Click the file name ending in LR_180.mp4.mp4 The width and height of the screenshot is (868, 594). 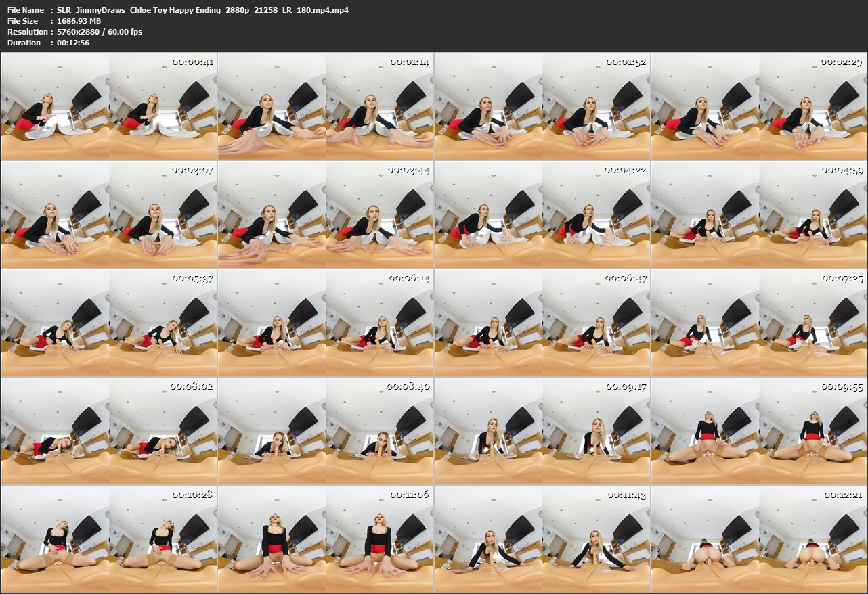pos(203,10)
